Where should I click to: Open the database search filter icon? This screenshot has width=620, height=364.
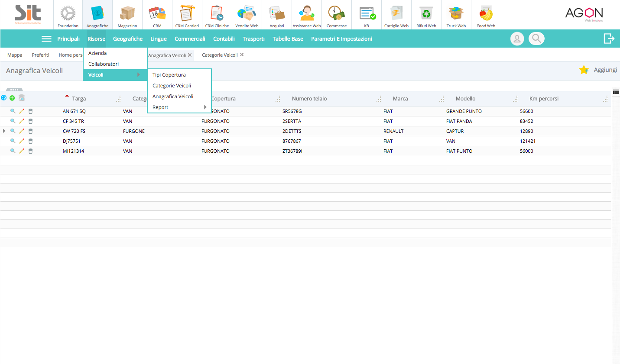click(22, 98)
